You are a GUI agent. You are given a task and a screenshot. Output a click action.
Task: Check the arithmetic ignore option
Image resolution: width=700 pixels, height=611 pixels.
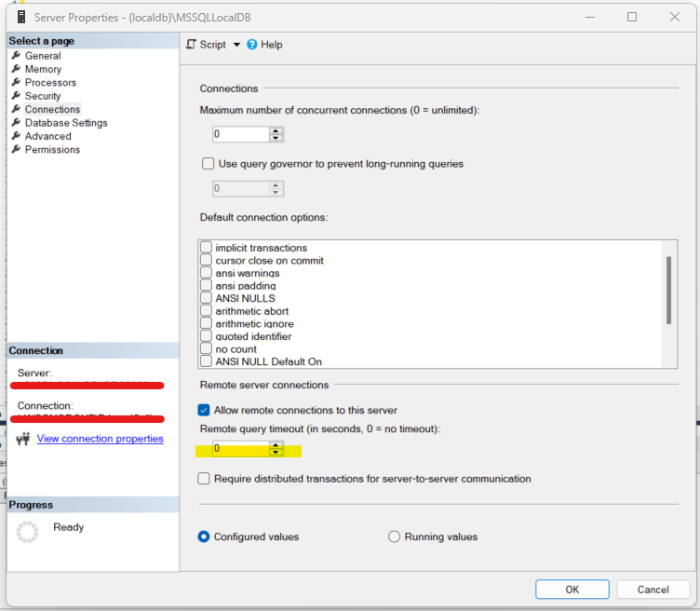[x=206, y=323]
